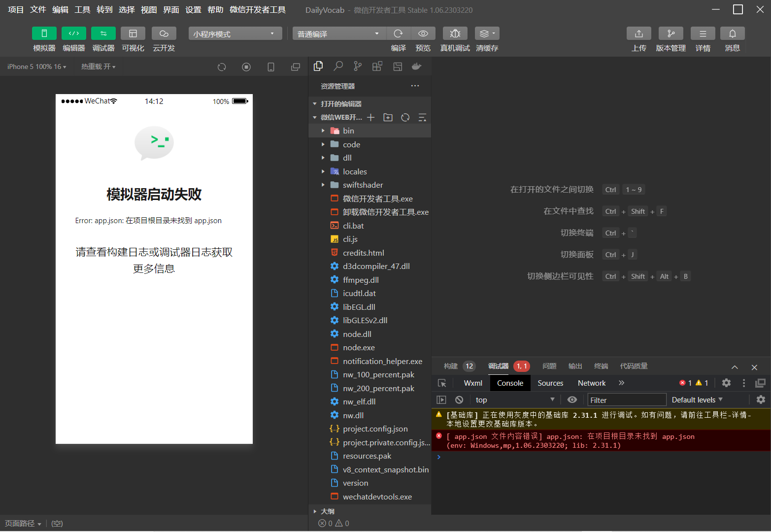The height and width of the screenshot is (532, 771).
Task: Refresh the simulator
Action: coord(222,67)
